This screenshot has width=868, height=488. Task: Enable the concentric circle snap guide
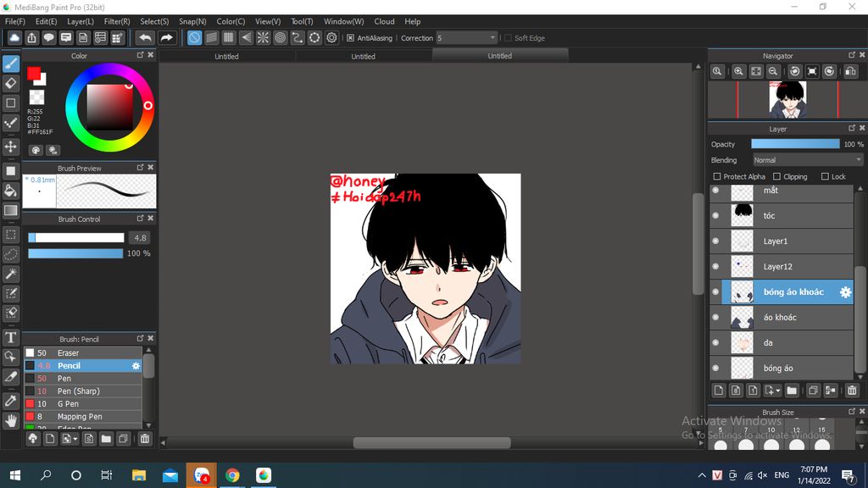point(280,37)
